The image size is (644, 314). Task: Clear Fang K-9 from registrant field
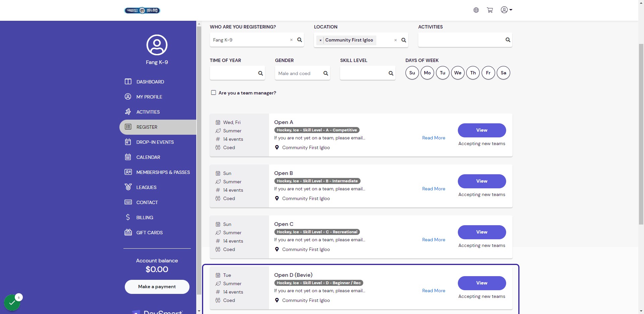point(291,40)
